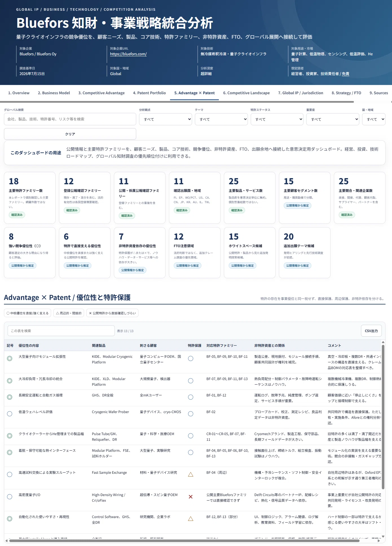392x546 pixels.
Task: Open the 6. Competitive Landscape tab
Action: coord(246,93)
